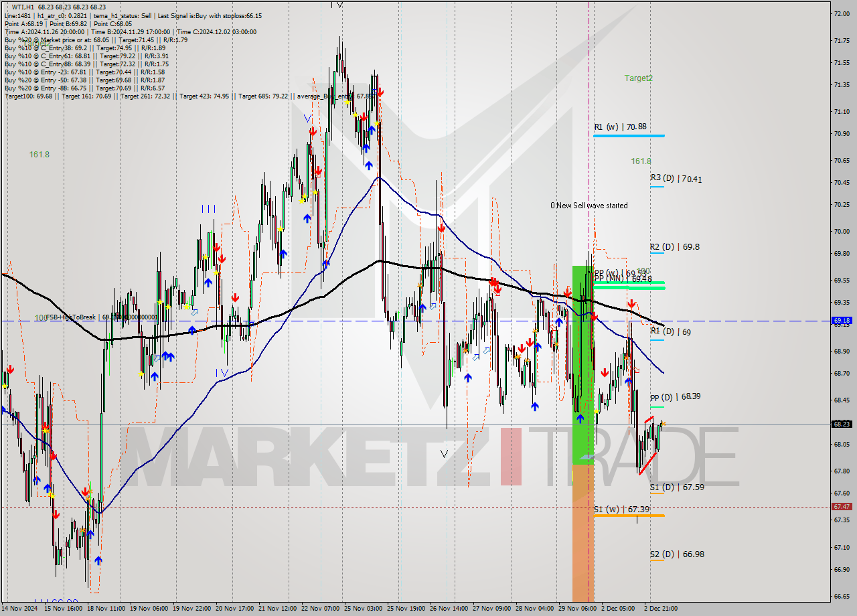This screenshot has height=616, width=857.
Task: Select the '14 Nov 2024' date label
Action: point(21,609)
